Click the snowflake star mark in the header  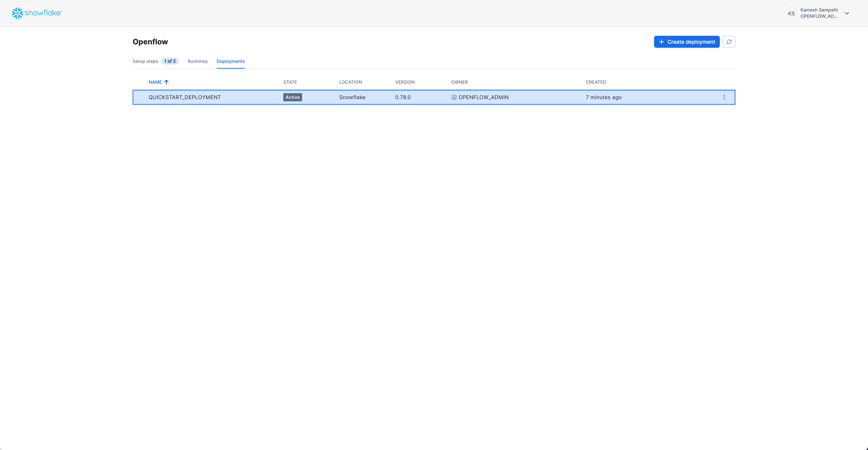coord(17,13)
